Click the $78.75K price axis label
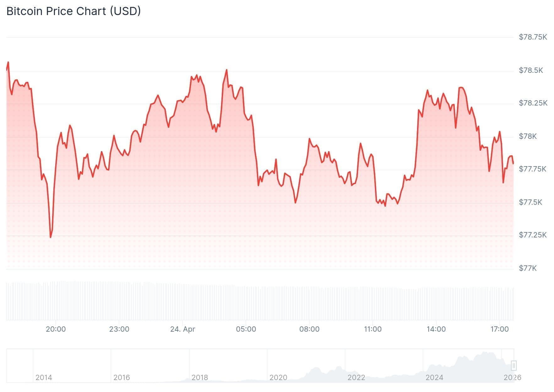Viewport: 554px width, 392px height. (533, 37)
